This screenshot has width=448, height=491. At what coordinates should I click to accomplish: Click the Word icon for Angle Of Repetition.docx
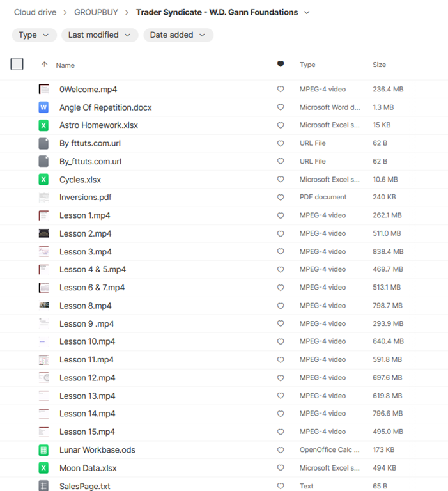[x=43, y=107]
